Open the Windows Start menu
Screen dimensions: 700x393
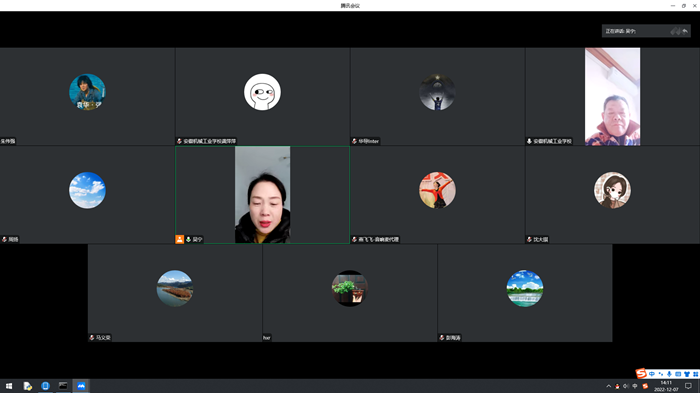click(9, 386)
